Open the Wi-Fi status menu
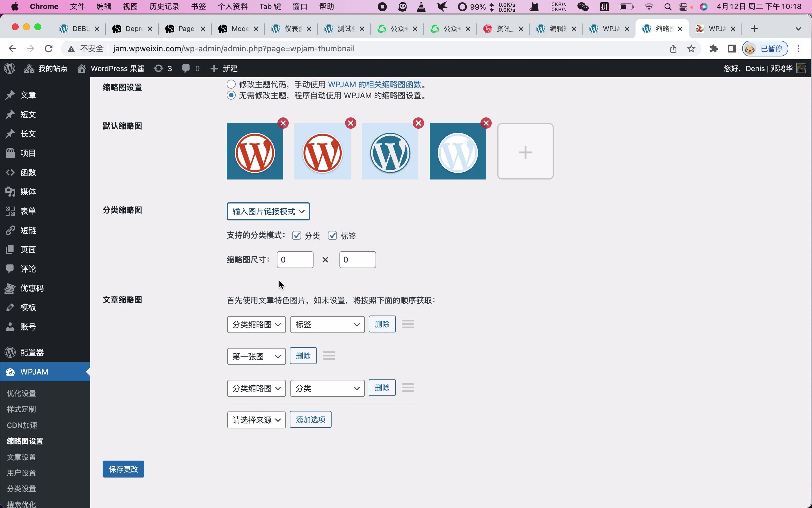The width and height of the screenshot is (812, 508). point(649,7)
